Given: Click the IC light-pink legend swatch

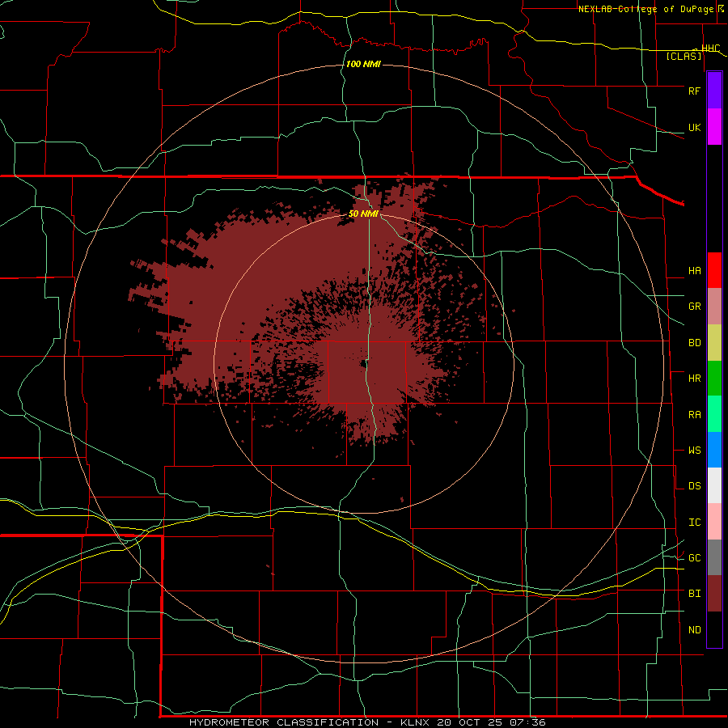Looking at the screenshot, I should coord(714,522).
